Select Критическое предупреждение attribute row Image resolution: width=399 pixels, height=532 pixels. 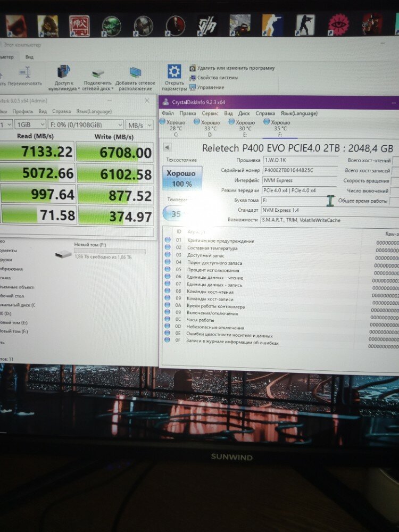[281, 241]
